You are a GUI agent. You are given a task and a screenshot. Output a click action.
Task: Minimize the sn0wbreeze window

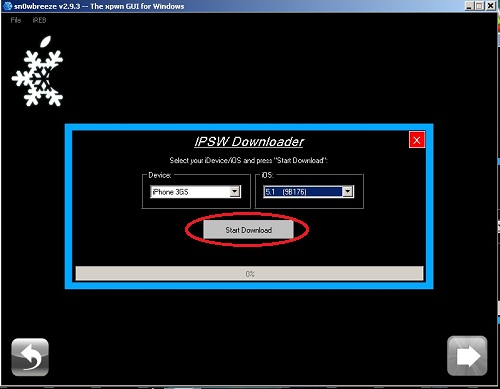click(x=469, y=6)
